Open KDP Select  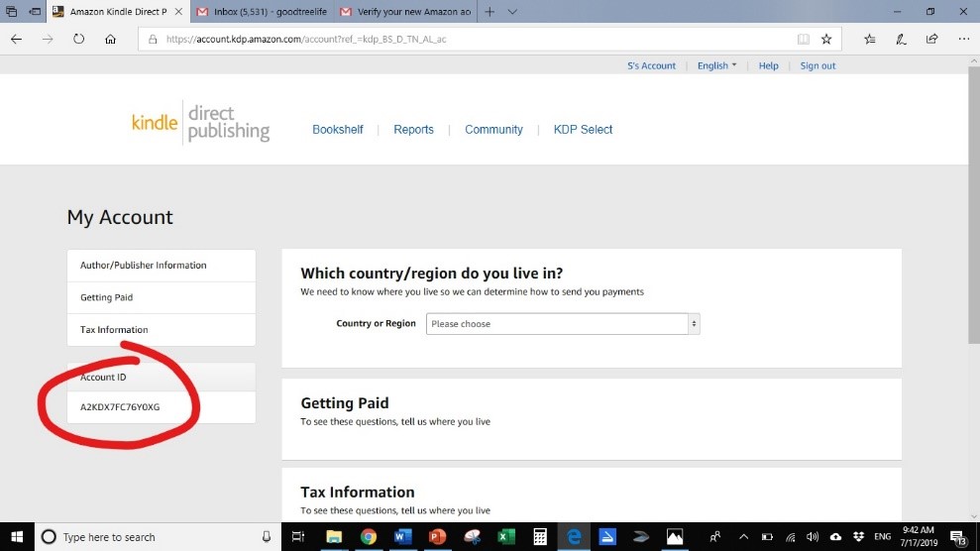tap(583, 129)
